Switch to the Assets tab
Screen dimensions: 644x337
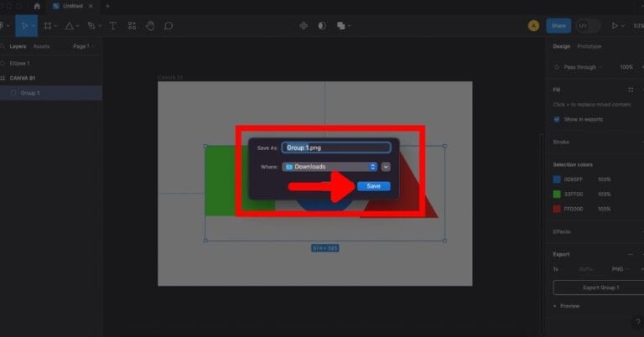(x=41, y=46)
